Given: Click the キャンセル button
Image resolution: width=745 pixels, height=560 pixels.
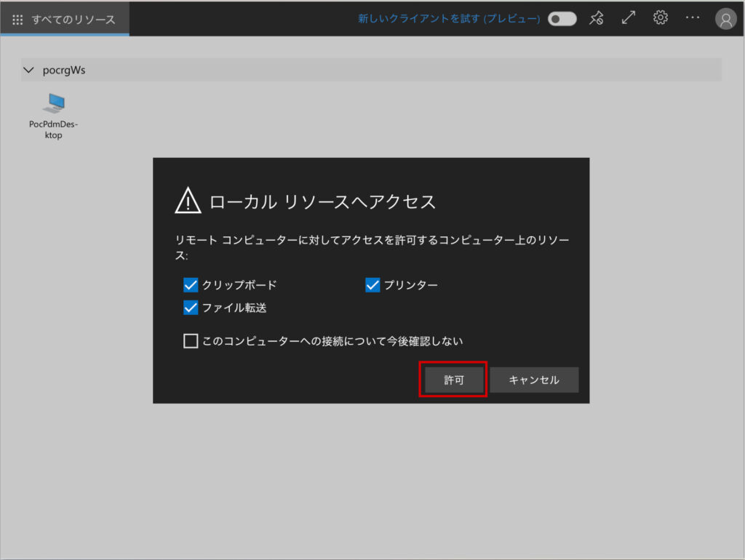Looking at the screenshot, I should point(534,380).
